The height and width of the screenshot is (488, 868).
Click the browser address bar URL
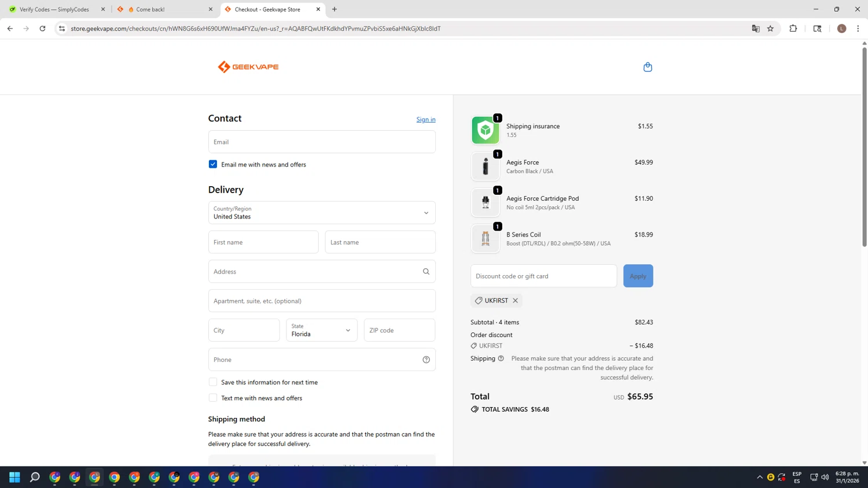click(256, 28)
